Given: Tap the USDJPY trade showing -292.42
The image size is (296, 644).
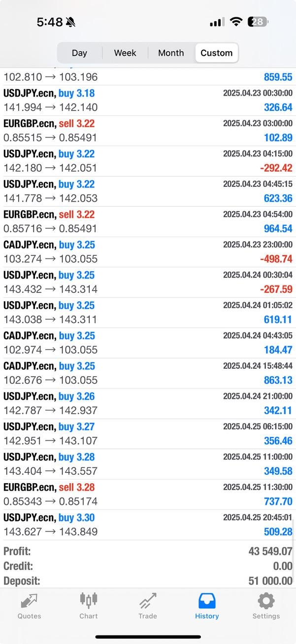Looking at the screenshot, I should click(x=148, y=161).
